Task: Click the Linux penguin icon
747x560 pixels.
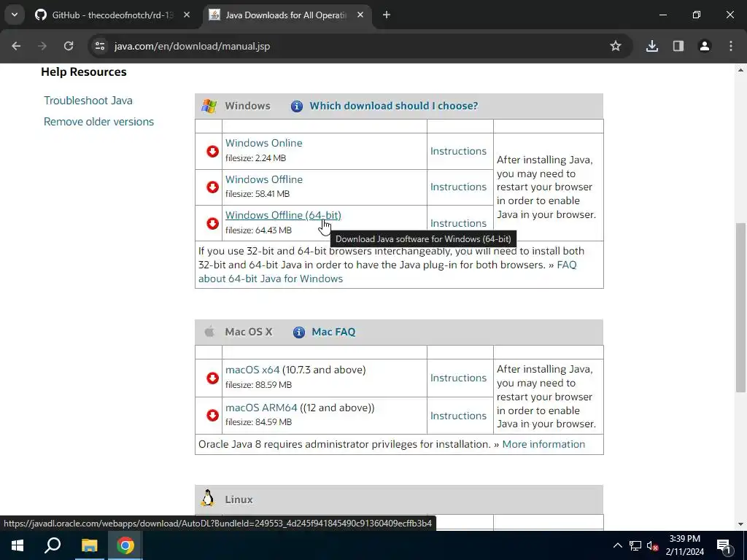Action: tap(208, 497)
